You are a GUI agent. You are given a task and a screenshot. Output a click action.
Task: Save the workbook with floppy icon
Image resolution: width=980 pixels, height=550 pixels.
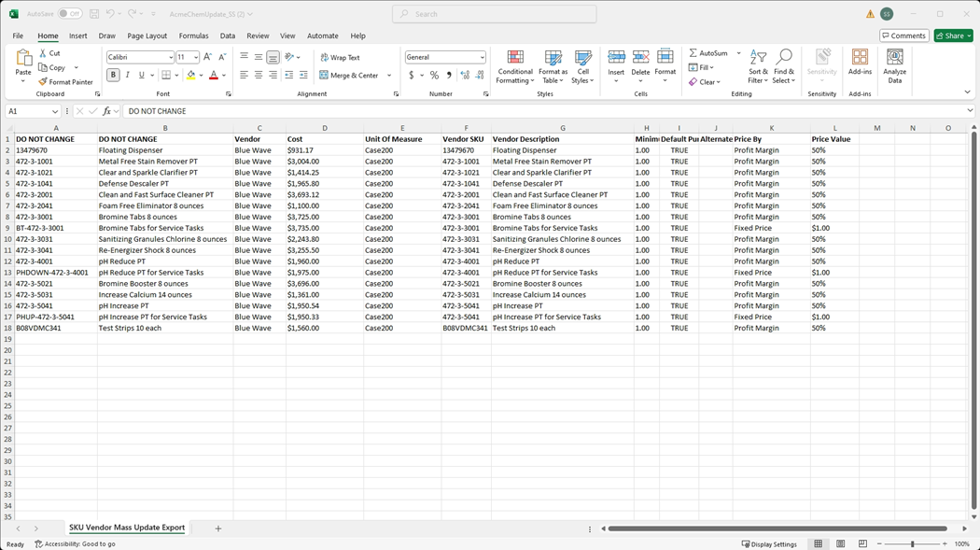(x=94, y=14)
